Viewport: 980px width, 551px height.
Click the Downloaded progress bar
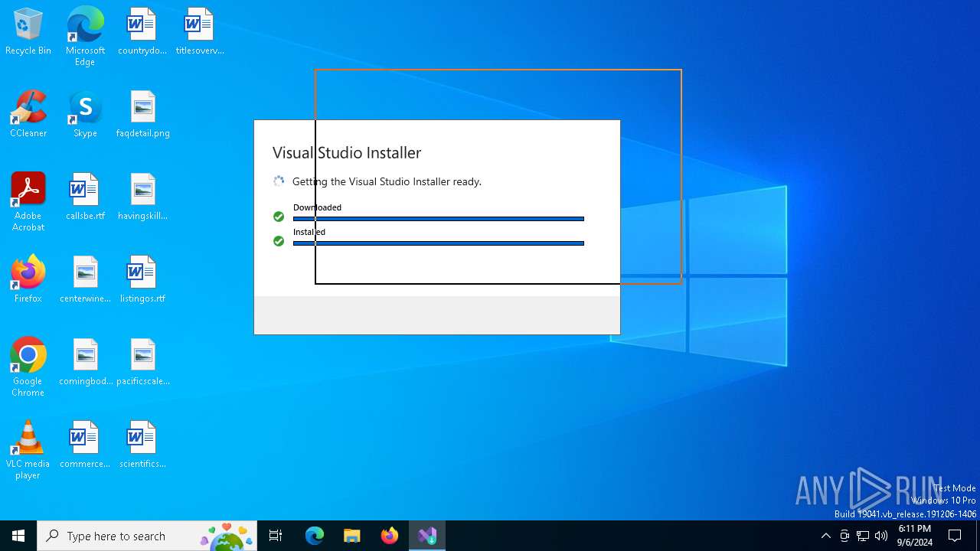coord(439,219)
